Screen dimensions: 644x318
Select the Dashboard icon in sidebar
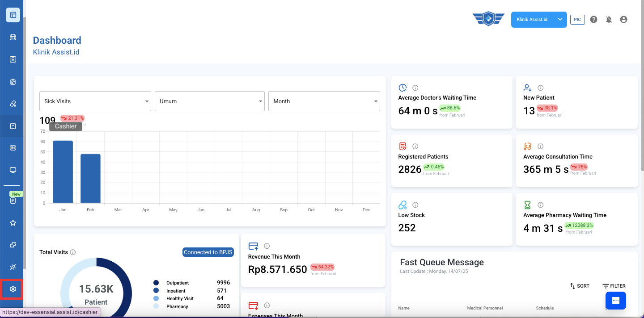pos(13,15)
